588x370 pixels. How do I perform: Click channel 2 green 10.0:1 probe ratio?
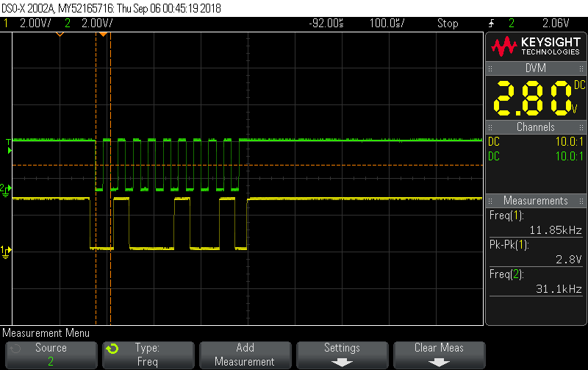tap(569, 157)
